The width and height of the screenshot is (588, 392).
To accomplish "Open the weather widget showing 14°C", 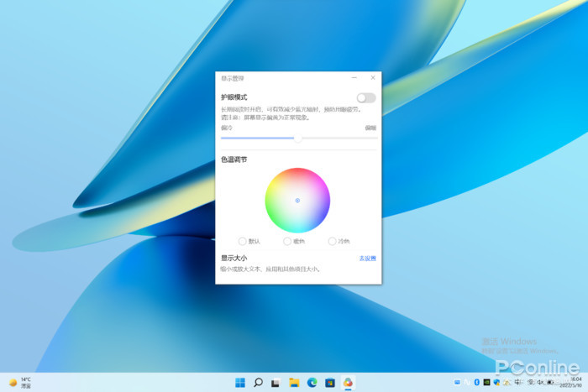I will click(x=20, y=383).
